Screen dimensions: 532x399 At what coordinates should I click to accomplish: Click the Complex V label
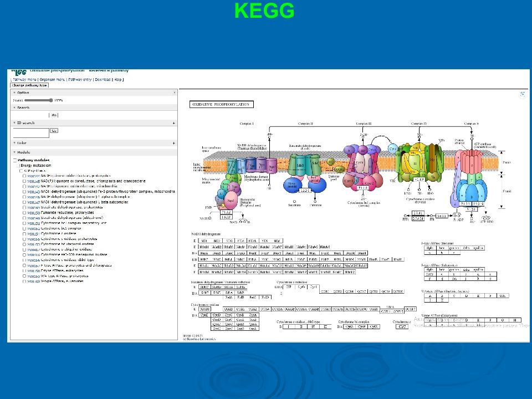(471, 124)
